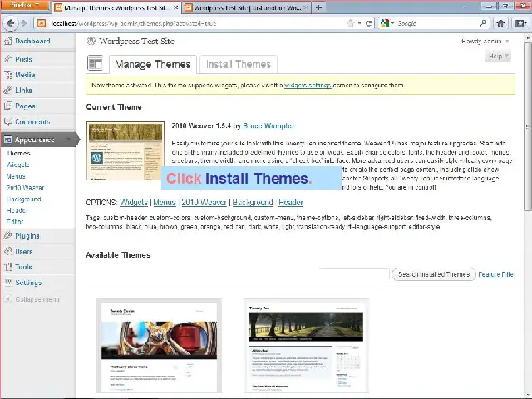532x399 pixels.
Task: Click the Appearance icon in sidebar
Action: [7, 140]
